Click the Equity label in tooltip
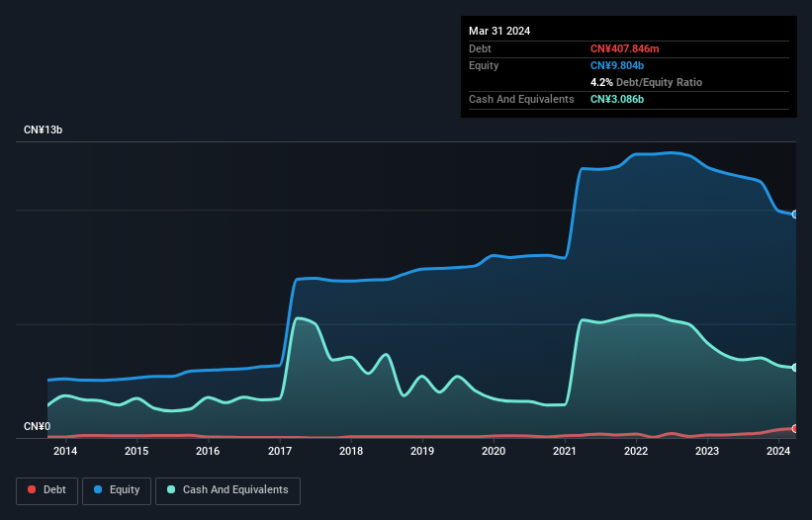This screenshot has height=520, width=812. [x=484, y=65]
